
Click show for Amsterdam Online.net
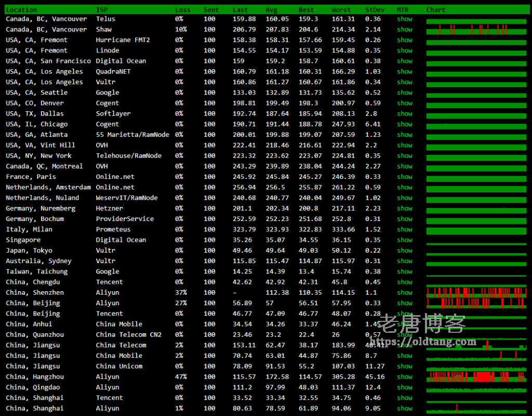pos(404,187)
